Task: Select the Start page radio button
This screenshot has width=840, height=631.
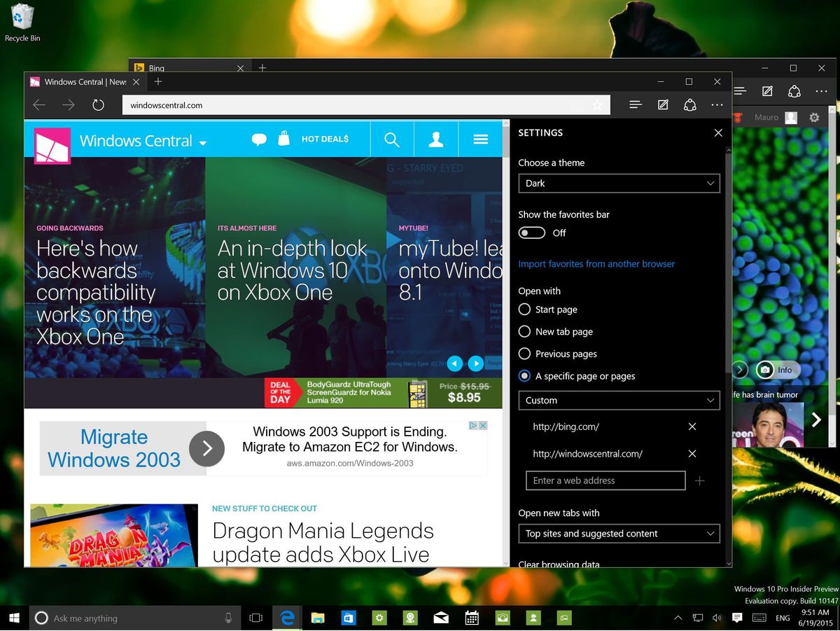Action: [525, 310]
